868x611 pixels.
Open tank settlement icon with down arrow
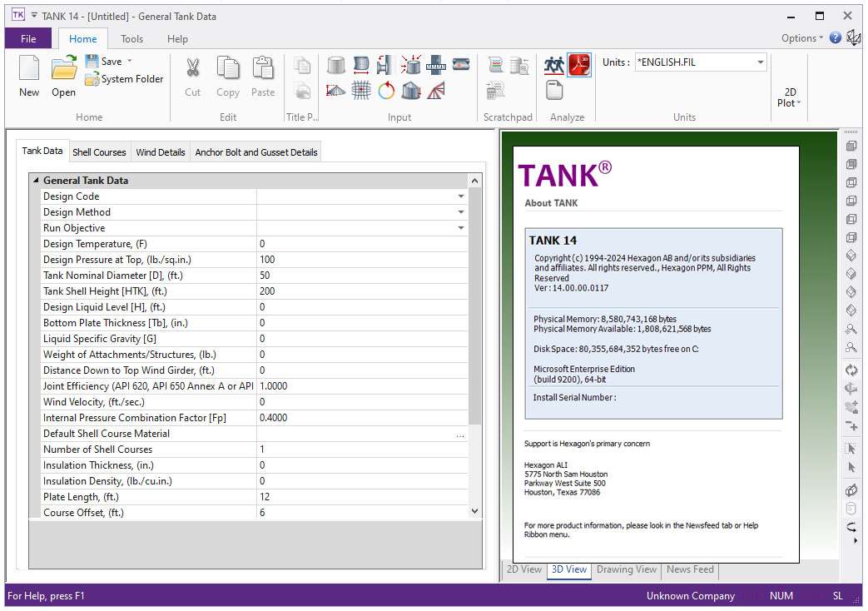[x=411, y=90]
